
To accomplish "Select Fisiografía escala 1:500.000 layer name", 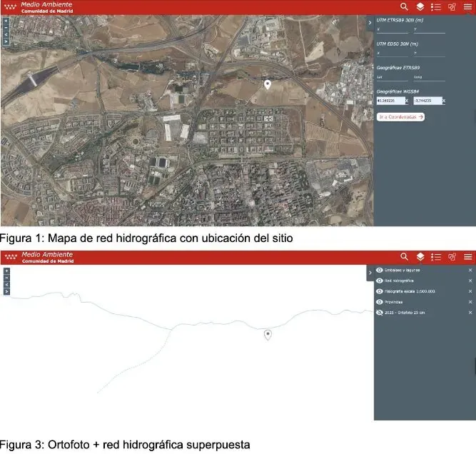I will pyautogui.click(x=410, y=291).
